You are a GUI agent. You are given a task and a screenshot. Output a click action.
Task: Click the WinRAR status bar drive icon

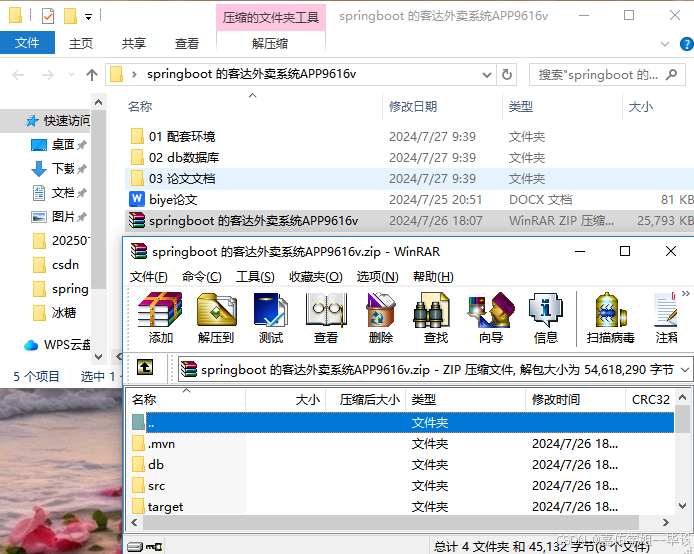coord(135,547)
